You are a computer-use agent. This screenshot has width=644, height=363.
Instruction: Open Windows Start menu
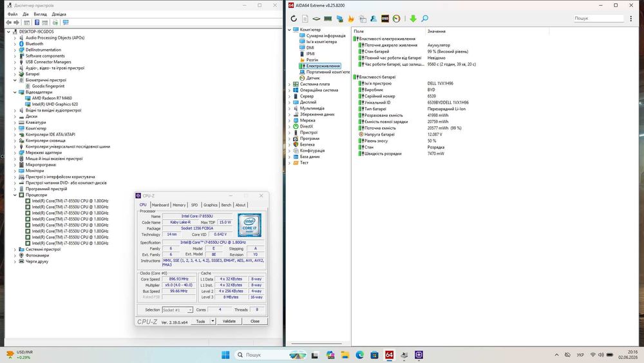[x=225, y=355]
